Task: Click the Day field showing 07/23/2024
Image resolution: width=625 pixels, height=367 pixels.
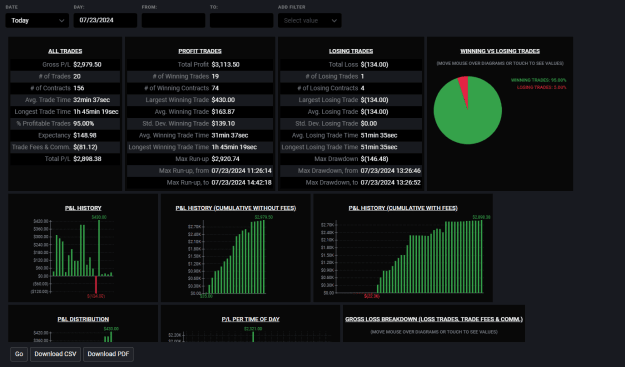Action: 105,20
